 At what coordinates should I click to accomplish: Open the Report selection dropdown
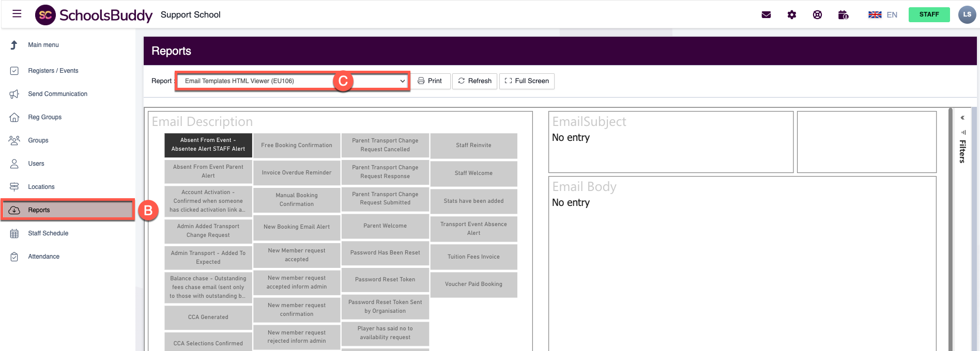tap(292, 81)
